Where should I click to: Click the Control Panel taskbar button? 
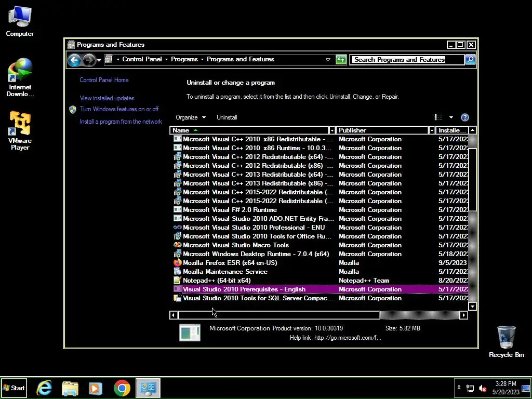pyautogui.click(x=148, y=388)
